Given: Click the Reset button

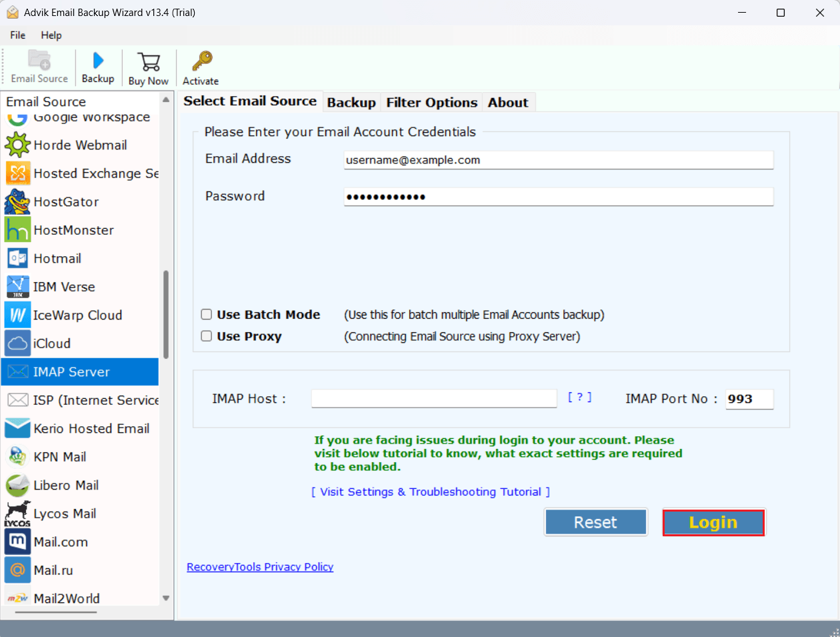Looking at the screenshot, I should pos(595,522).
